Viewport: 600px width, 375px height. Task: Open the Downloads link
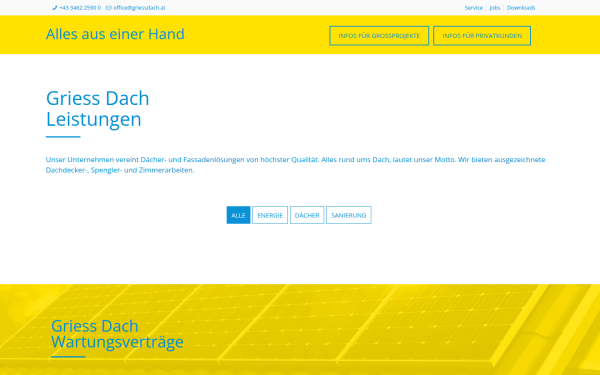pos(521,8)
